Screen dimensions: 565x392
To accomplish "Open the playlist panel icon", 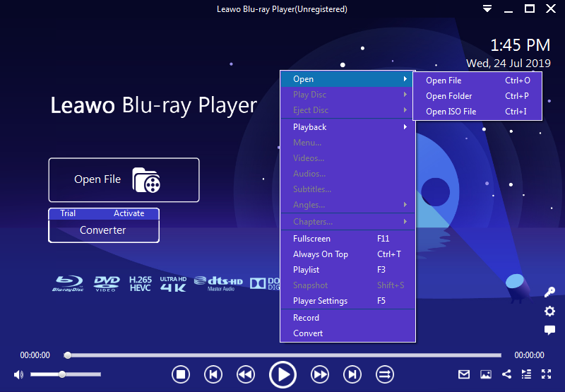I will (x=526, y=374).
